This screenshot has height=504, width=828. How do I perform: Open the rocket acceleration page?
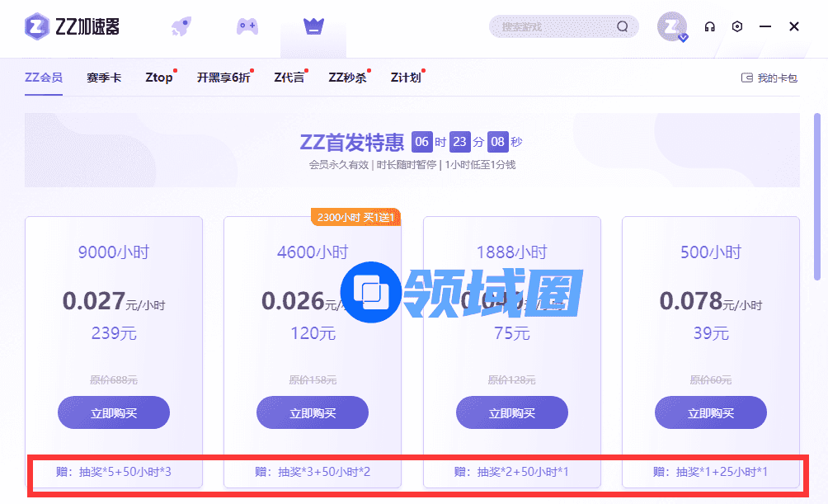coord(181,26)
